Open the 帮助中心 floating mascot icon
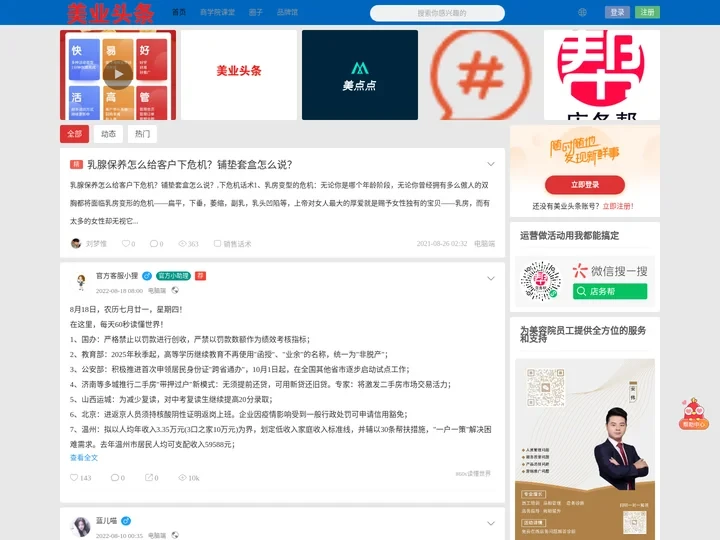Screen dimensions: 720x540 [x=694, y=414]
